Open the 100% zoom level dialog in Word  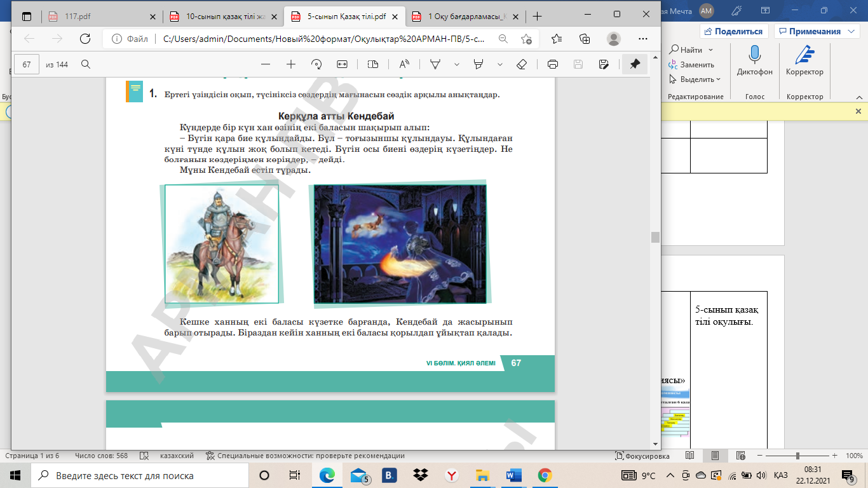coord(854,456)
